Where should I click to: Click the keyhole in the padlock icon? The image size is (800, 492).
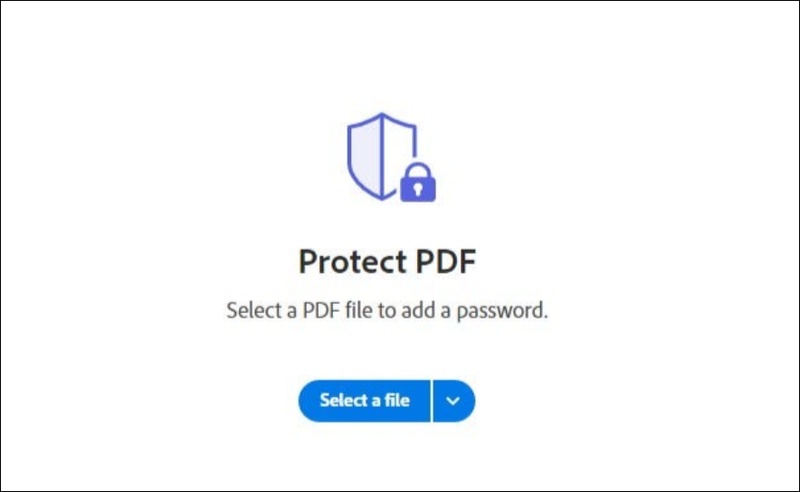417,187
